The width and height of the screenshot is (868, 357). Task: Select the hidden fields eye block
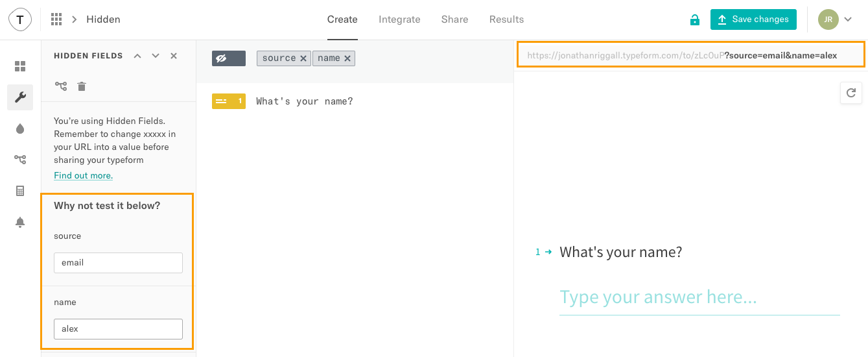[229, 58]
